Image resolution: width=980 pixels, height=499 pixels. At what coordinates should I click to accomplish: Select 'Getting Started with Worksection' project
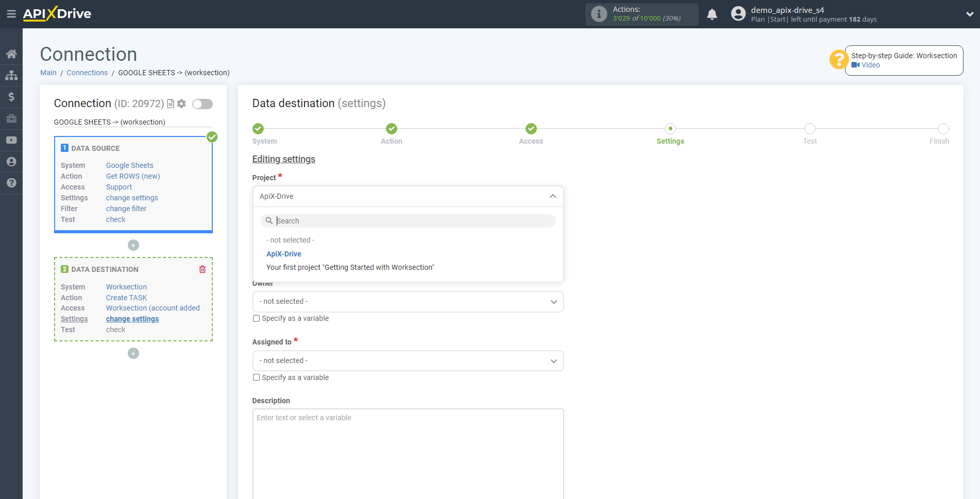click(x=350, y=267)
